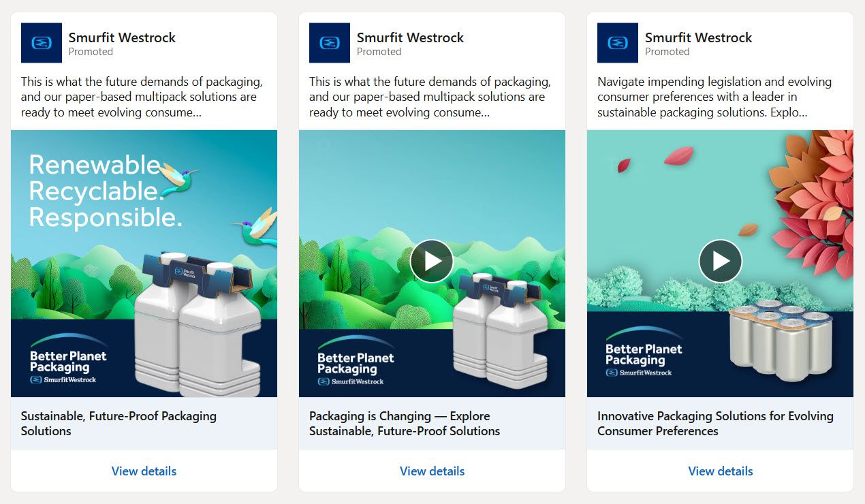View details of the third ad card
The width and height of the screenshot is (865, 504).
(x=721, y=471)
